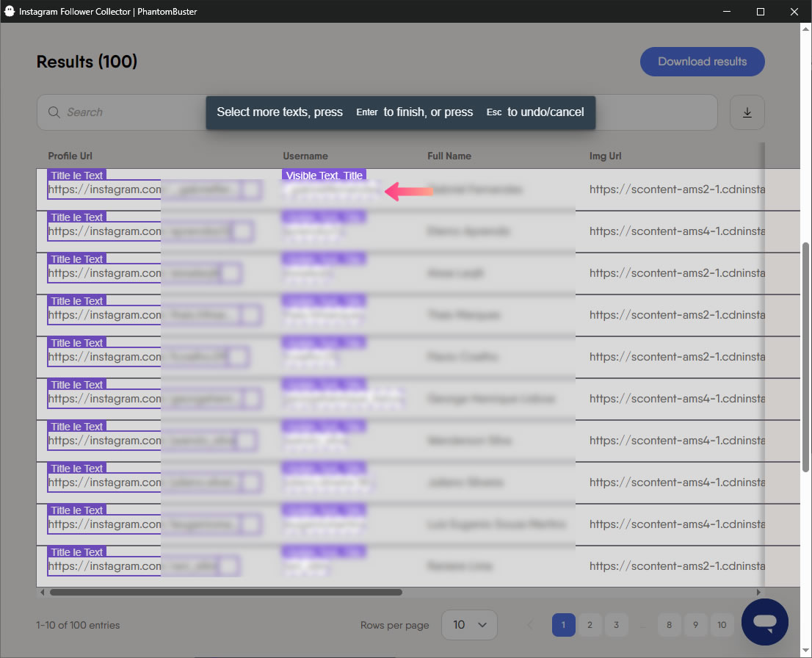Viewport: 812px width, 658px height.
Task: Open the Rows per page dropdown
Action: [x=469, y=625]
